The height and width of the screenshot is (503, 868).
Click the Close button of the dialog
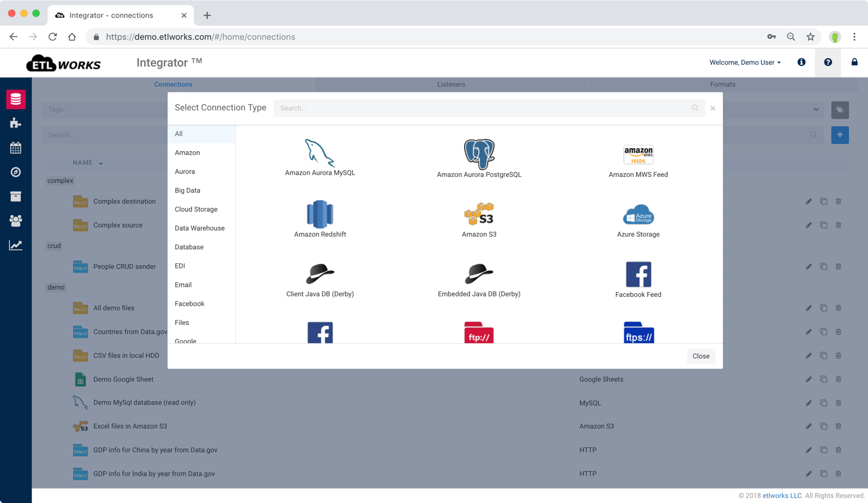700,356
